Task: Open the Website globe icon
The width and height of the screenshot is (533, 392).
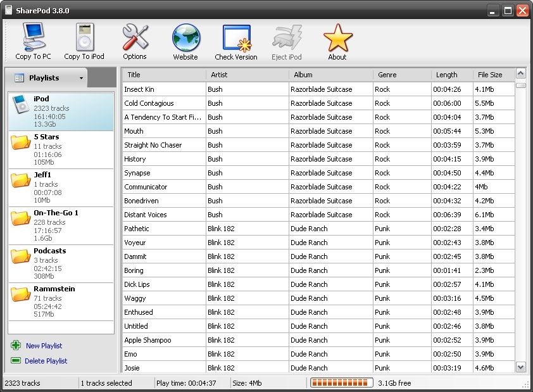Action: tap(185, 37)
